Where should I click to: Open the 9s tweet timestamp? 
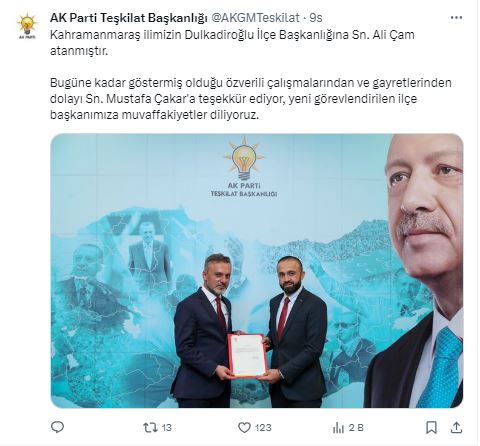pyautogui.click(x=316, y=18)
